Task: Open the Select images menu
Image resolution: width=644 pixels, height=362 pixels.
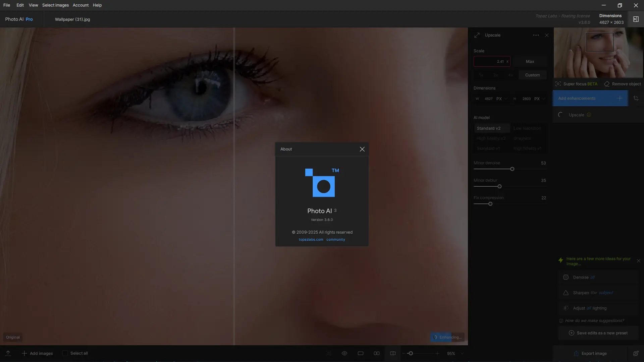Action: (55, 5)
